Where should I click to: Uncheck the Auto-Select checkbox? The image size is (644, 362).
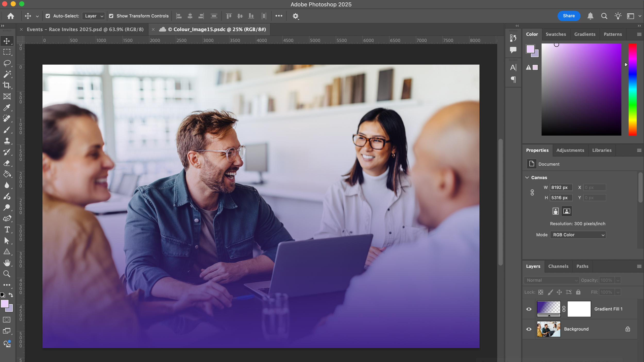tap(48, 16)
